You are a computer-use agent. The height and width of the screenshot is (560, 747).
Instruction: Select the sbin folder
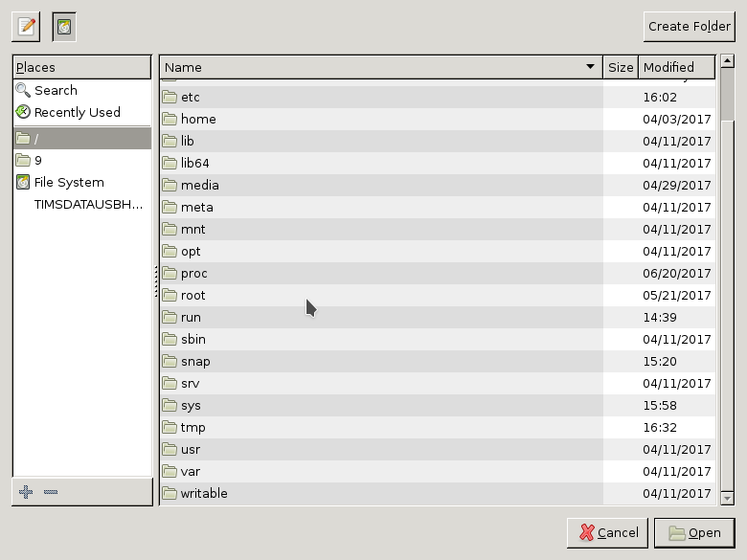coord(438,339)
